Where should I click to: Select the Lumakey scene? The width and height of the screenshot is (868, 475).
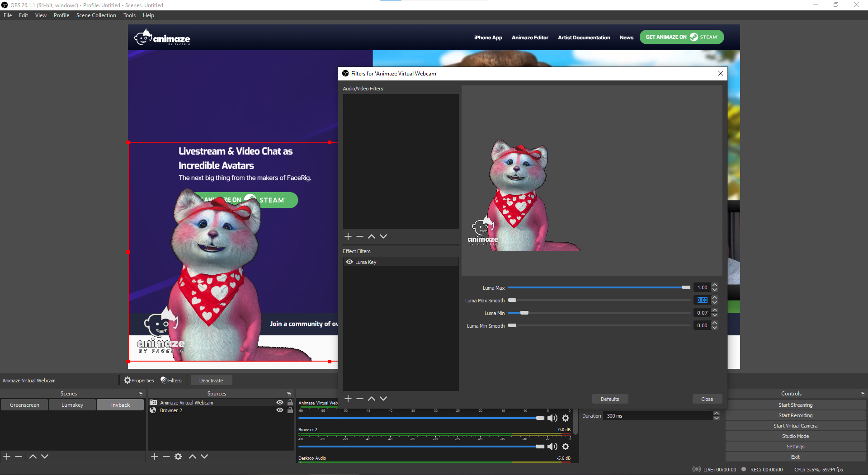coord(72,404)
